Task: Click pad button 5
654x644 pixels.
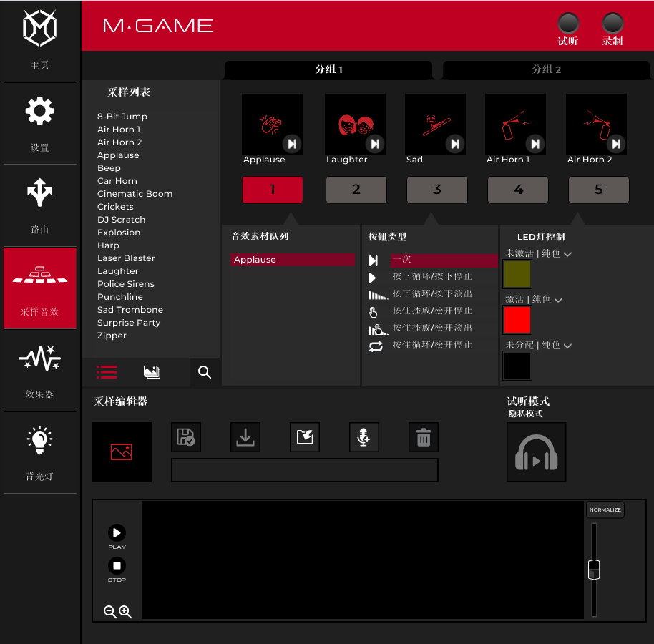Action: (599, 190)
